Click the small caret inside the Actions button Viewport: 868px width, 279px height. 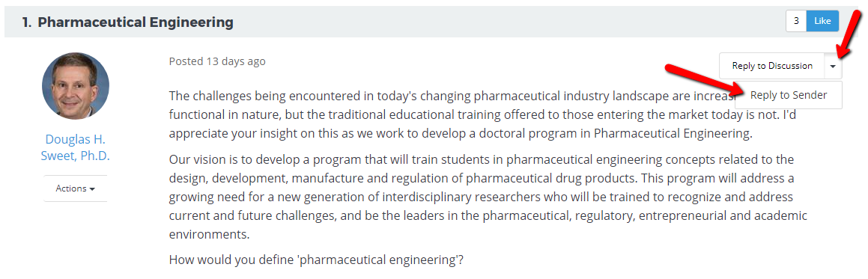(92, 189)
